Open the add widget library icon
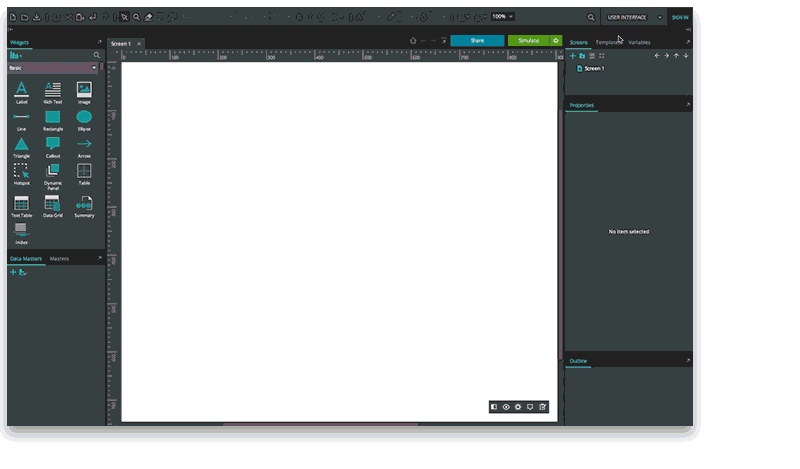This screenshot has height=469, width=800. tap(16, 55)
